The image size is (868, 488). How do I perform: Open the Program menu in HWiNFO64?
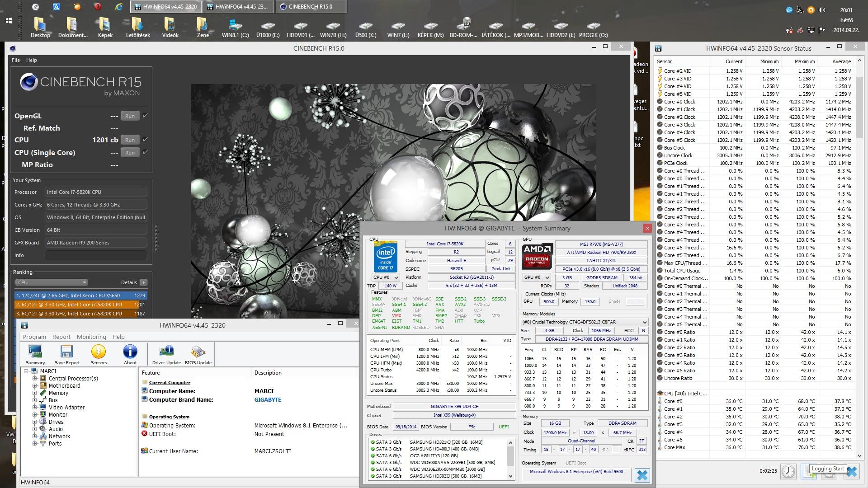(34, 337)
